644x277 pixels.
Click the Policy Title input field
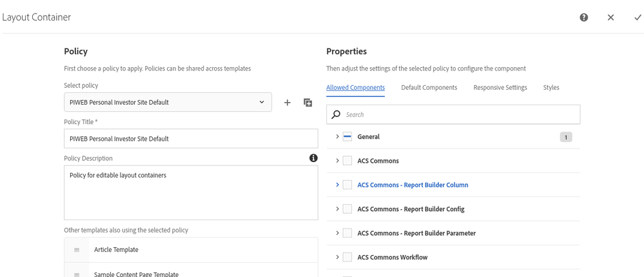click(x=191, y=139)
